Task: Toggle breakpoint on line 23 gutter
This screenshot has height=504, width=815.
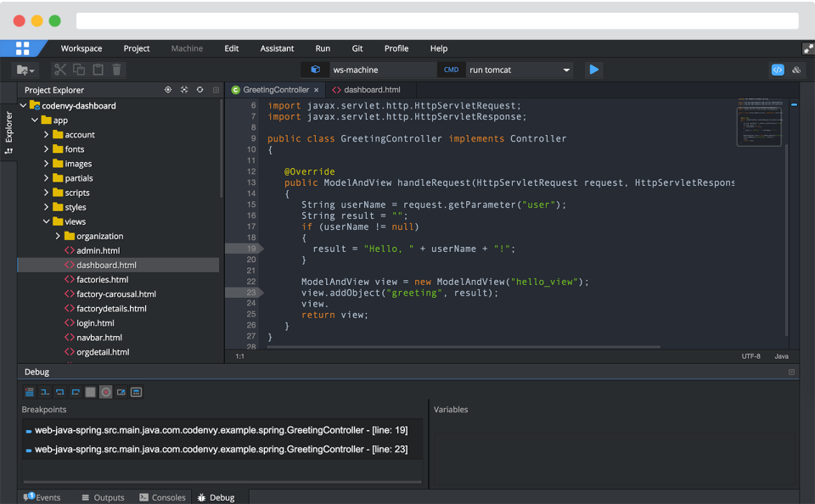Action: point(244,293)
